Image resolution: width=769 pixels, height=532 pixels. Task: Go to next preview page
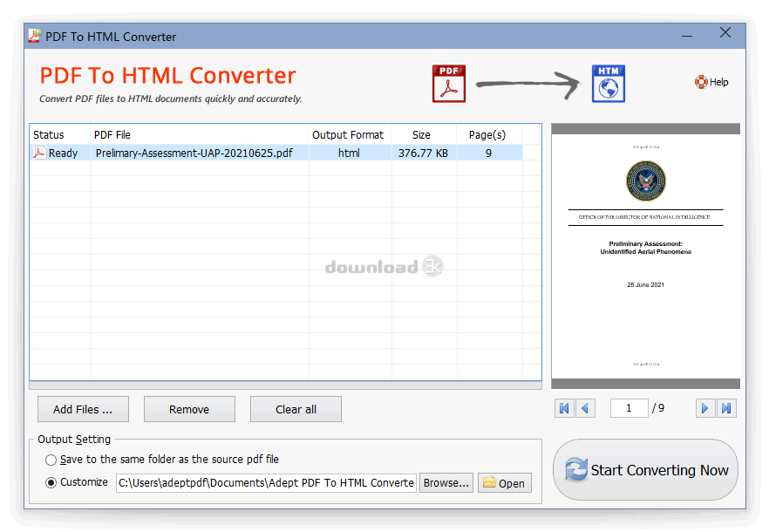tap(704, 408)
